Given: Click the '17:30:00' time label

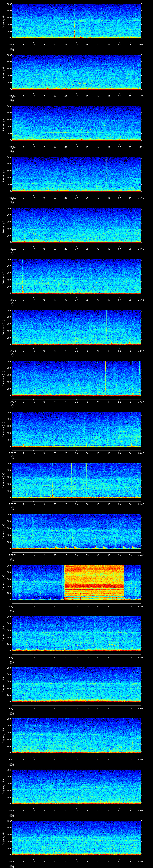Looking at the screenshot, I should click(12, 96).
